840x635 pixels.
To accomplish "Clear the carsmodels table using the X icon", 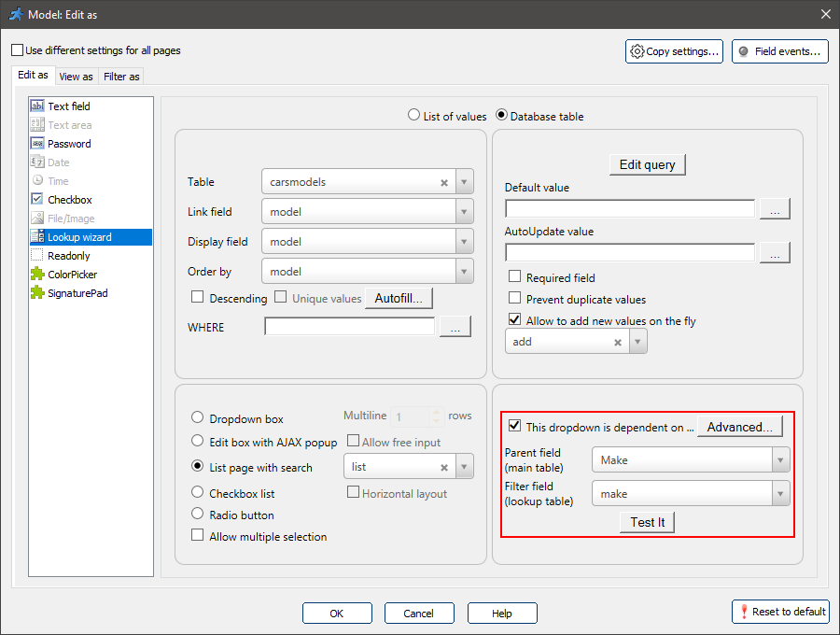I will [x=444, y=181].
